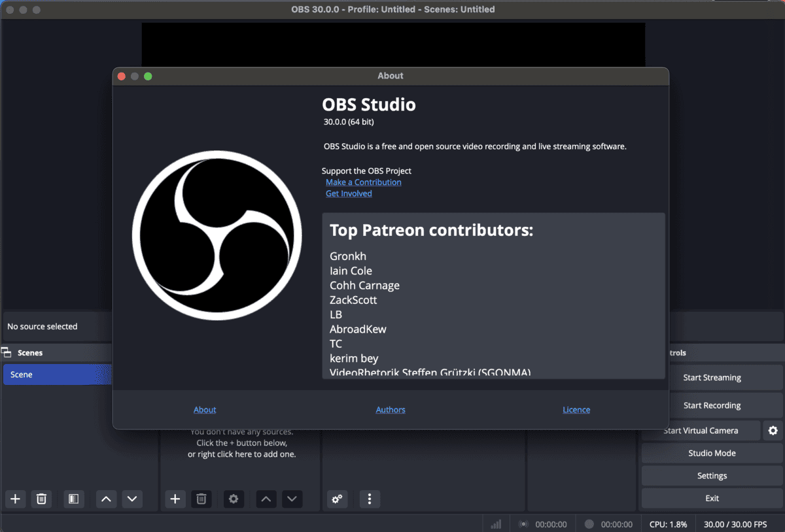Click the recording status dot in the status bar
This screenshot has height=532, width=785.
pyautogui.click(x=589, y=524)
